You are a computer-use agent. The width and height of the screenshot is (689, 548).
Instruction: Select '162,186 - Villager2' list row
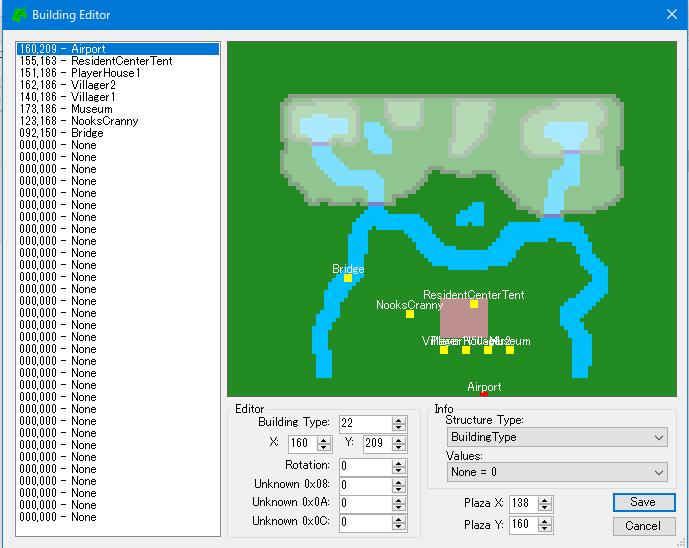118,85
